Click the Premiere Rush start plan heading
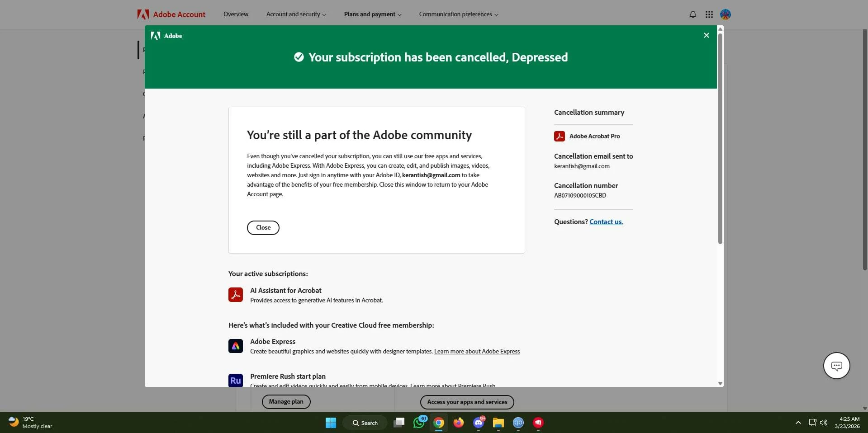 (288, 377)
